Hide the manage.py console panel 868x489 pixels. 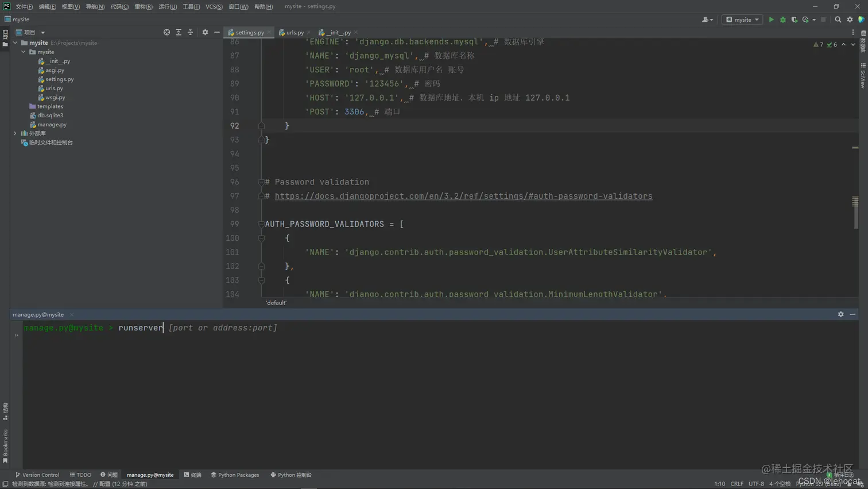click(x=852, y=314)
